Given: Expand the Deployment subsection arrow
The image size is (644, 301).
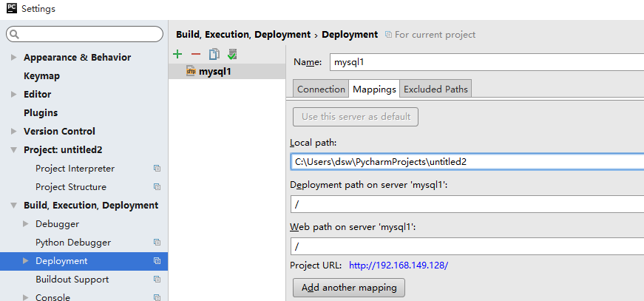Looking at the screenshot, I should click(x=26, y=261).
